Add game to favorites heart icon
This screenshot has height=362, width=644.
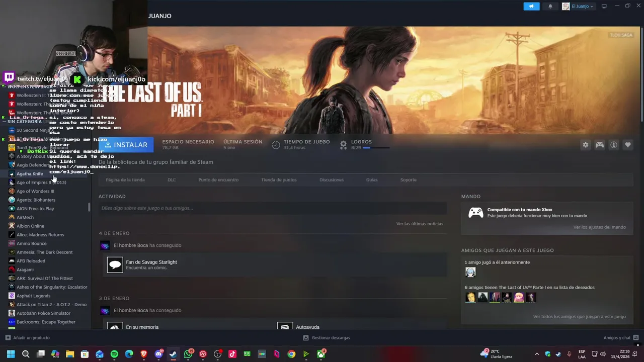point(628,145)
